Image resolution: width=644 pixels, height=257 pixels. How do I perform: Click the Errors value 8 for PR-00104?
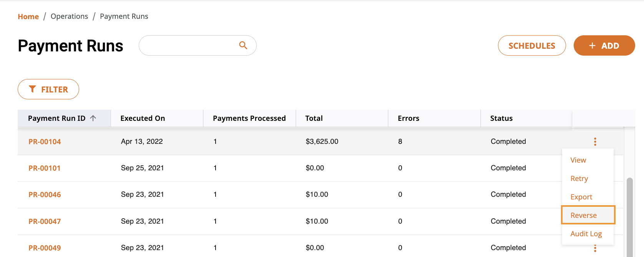(x=400, y=142)
